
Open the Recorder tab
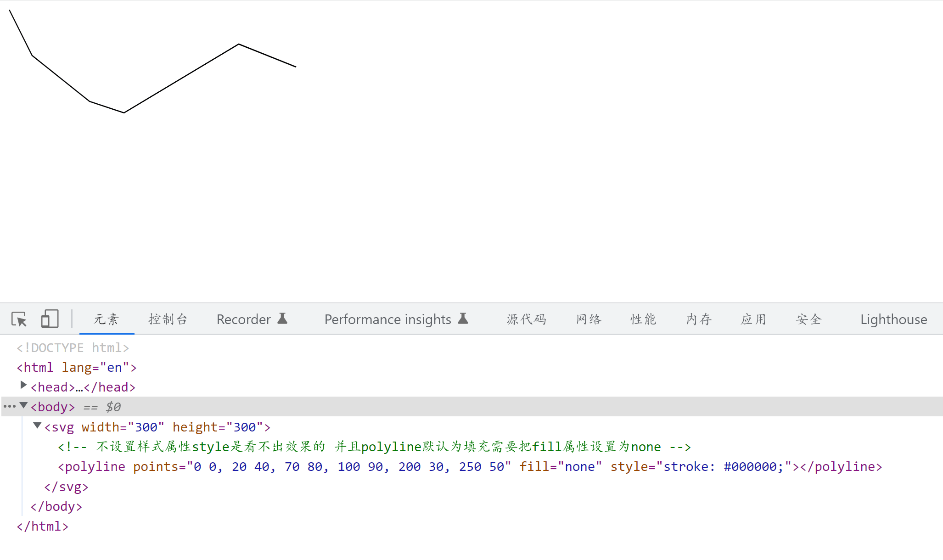(243, 319)
